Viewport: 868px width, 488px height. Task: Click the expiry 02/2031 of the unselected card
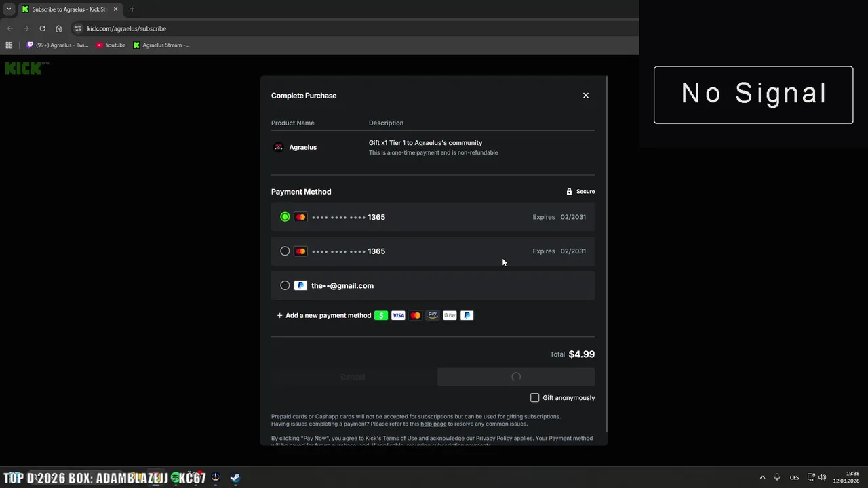click(573, 251)
